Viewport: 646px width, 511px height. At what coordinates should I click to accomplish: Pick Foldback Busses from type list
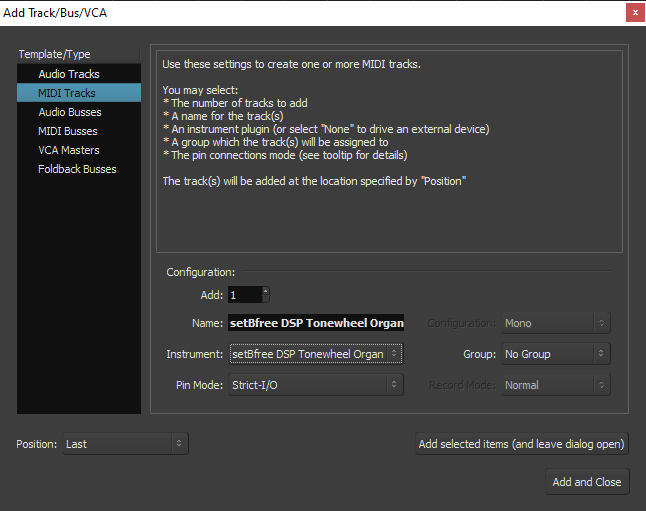pyautogui.click(x=79, y=169)
